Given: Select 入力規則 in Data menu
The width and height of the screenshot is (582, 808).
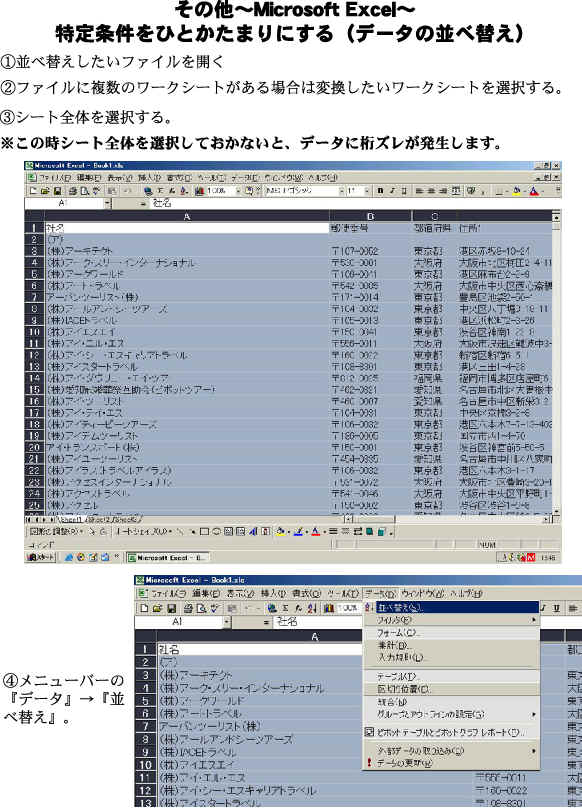Looking at the screenshot, I should [451, 658].
